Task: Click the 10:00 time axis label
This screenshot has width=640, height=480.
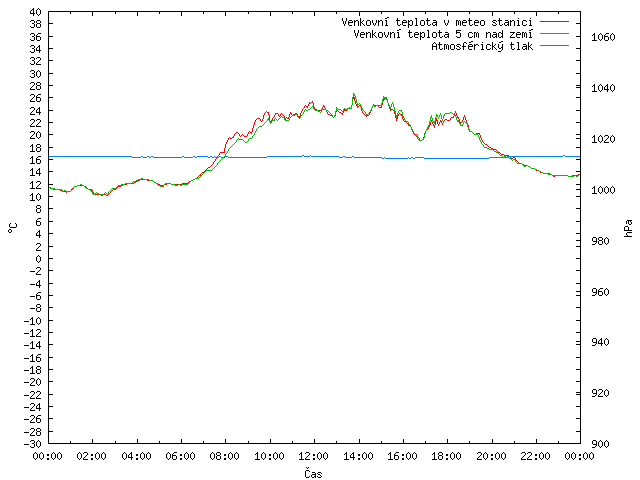Action: tap(270, 456)
